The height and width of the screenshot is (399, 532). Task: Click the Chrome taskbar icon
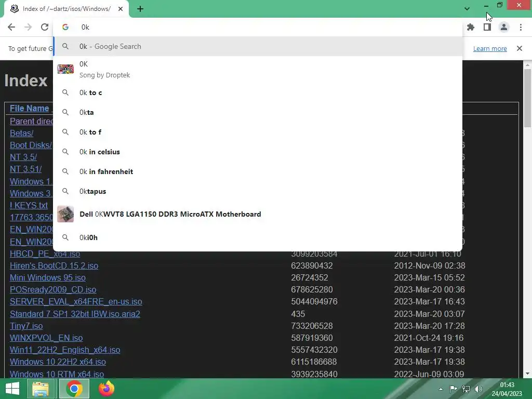coord(74,389)
